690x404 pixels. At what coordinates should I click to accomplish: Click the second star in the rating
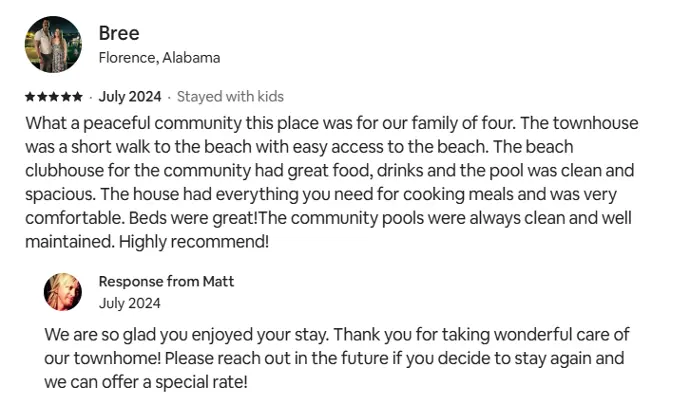[x=42, y=96]
